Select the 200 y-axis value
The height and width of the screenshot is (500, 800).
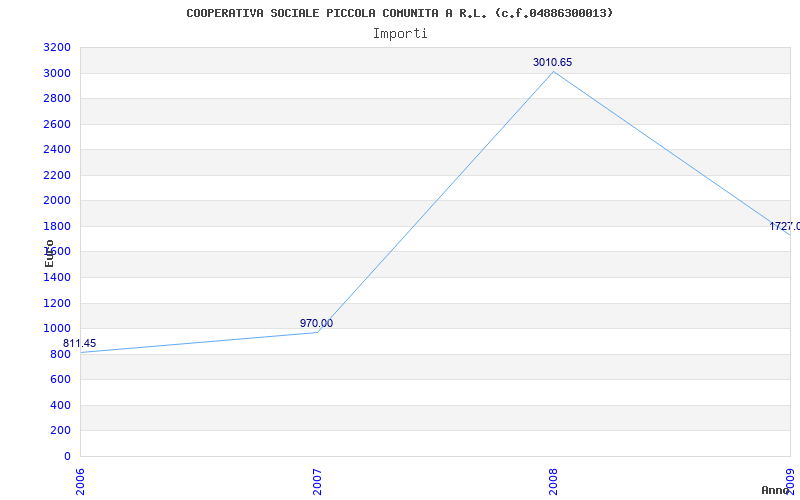[x=60, y=431]
